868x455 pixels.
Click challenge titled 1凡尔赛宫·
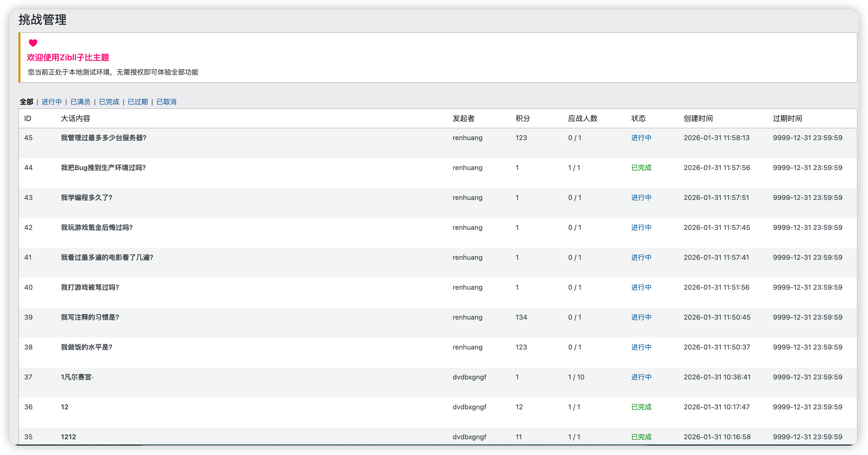click(77, 377)
